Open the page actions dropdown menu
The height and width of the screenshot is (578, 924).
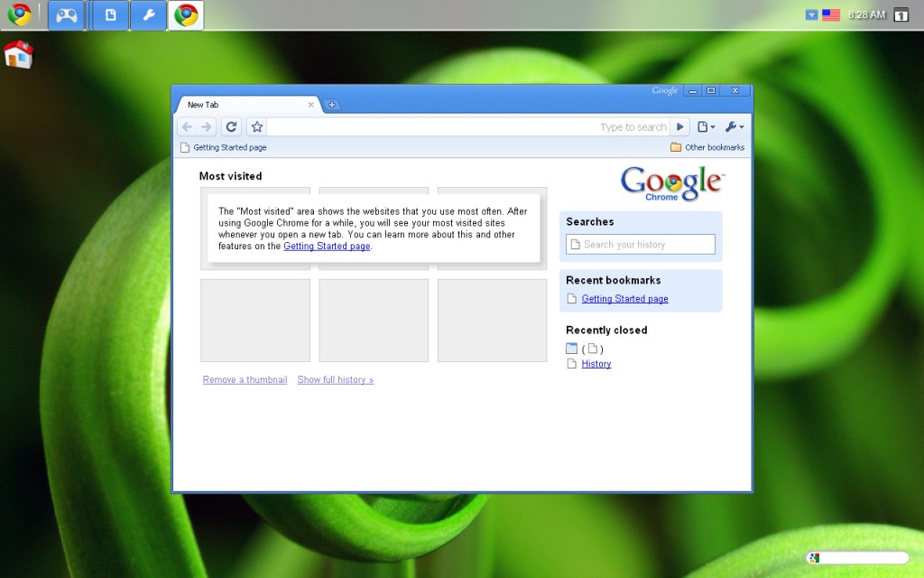[x=707, y=126]
